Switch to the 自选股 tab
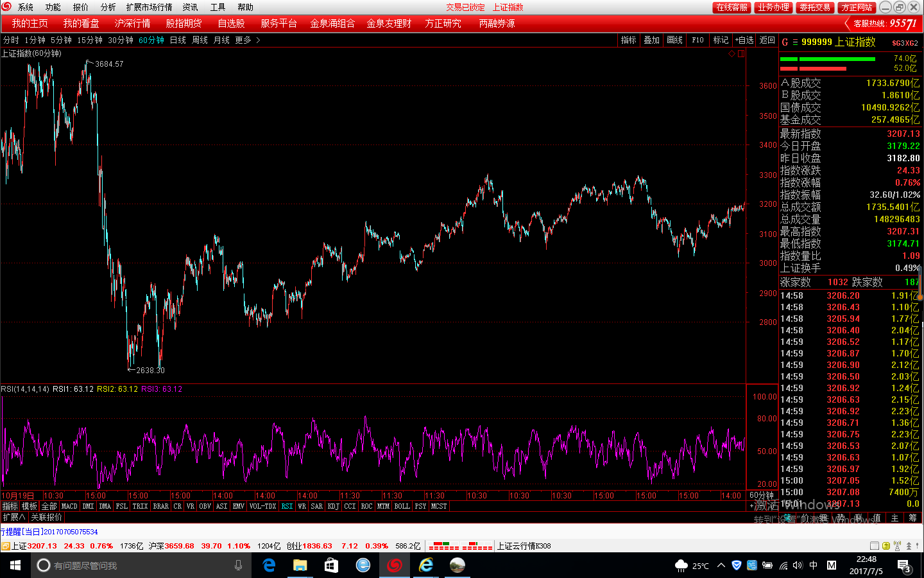This screenshot has height=578, width=924. point(231,23)
